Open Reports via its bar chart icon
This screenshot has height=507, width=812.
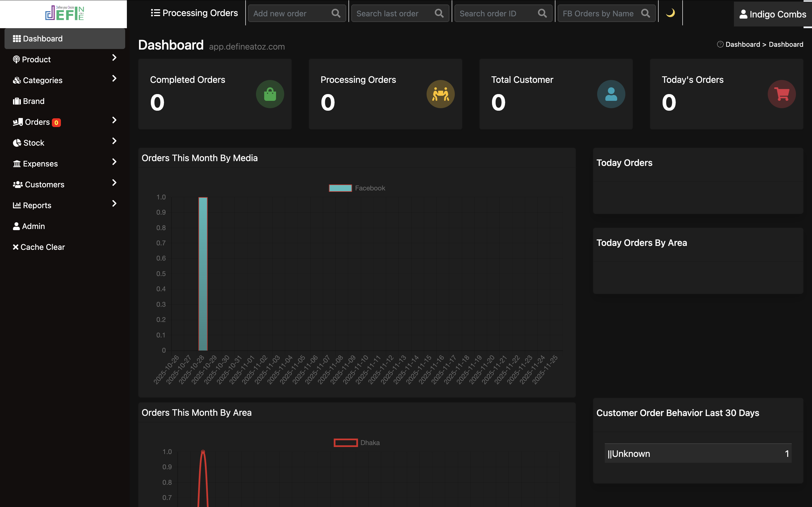point(17,205)
